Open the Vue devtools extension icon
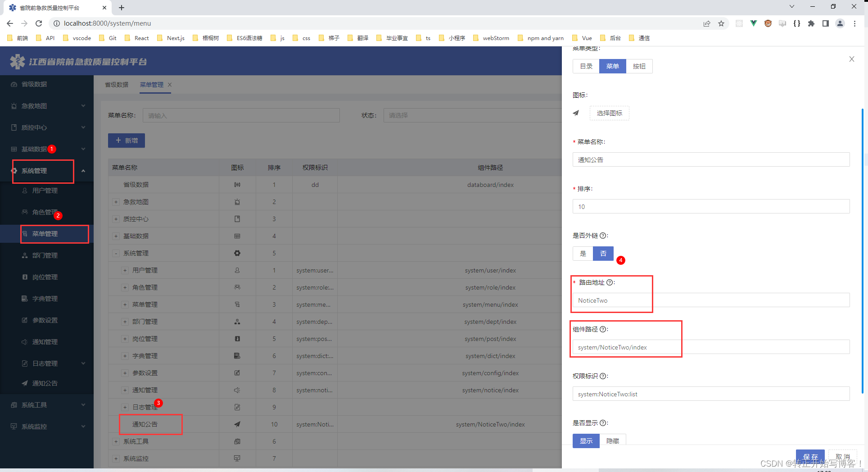This screenshot has height=472, width=868. 754,23
